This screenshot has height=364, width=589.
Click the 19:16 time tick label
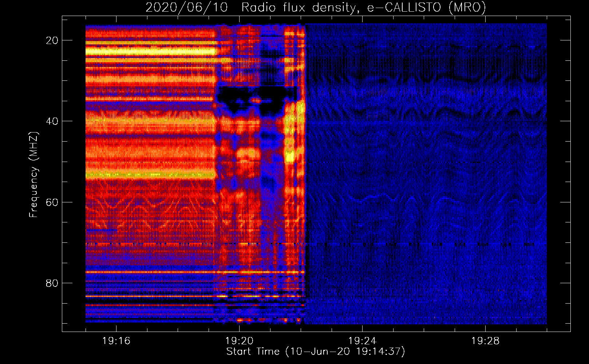click(x=116, y=341)
